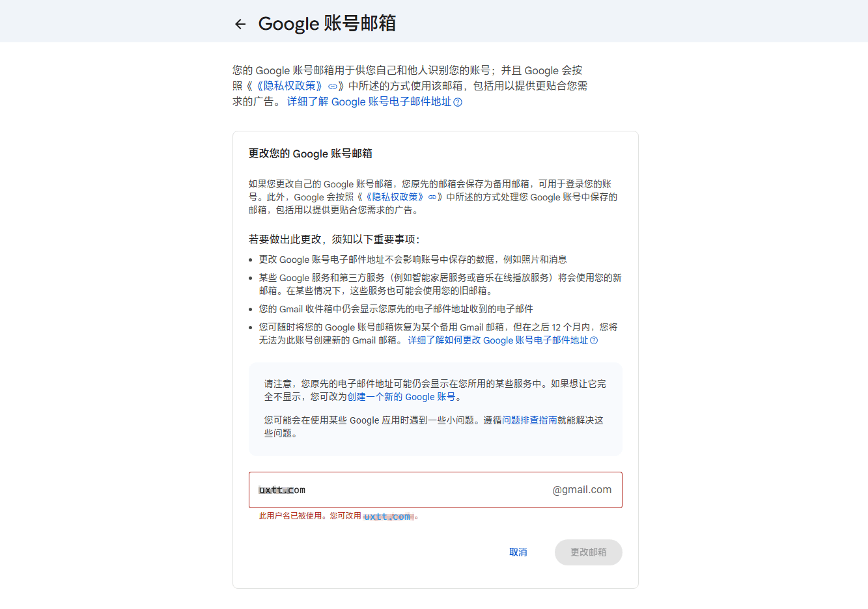Image resolution: width=868 pixels, height=609 pixels.
Task: Open 详细了解如何更改 Google 账号电子邮件地址 link
Action: [x=498, y=340]
